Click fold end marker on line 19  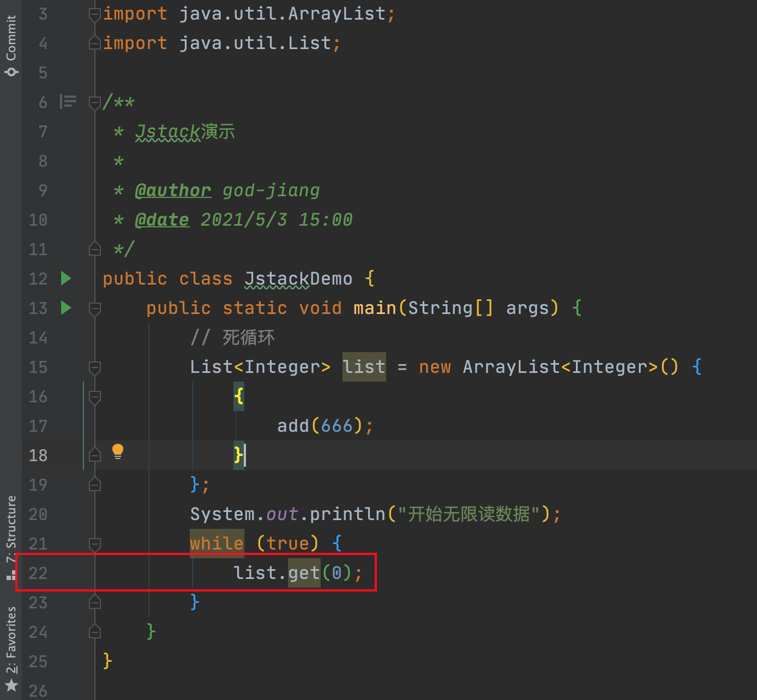click(95, 484)
